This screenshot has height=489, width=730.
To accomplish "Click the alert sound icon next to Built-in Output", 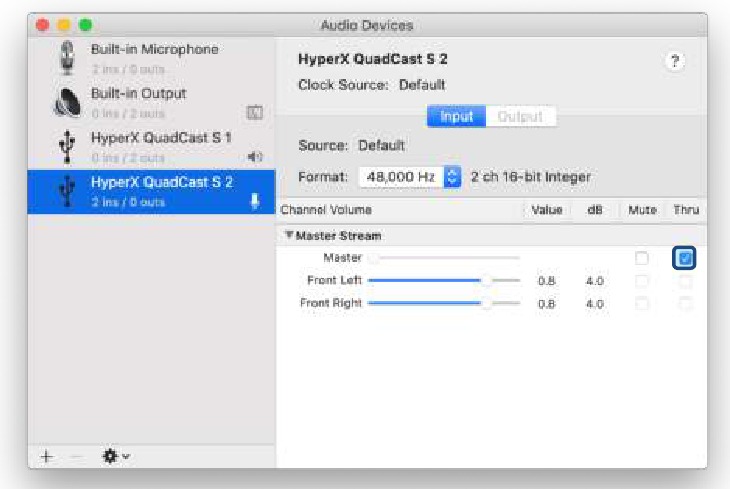I will click(254, 112).
